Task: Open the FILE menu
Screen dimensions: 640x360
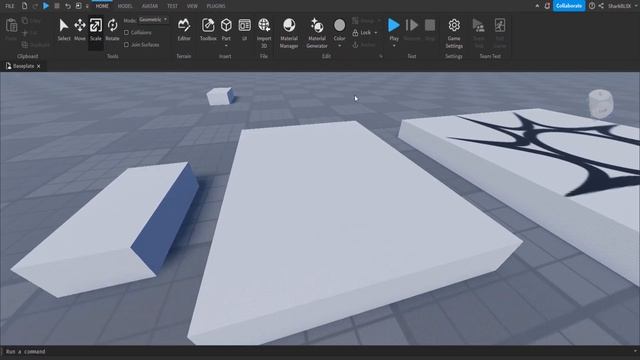Action: pyautogui.click(x=9, y=6)
